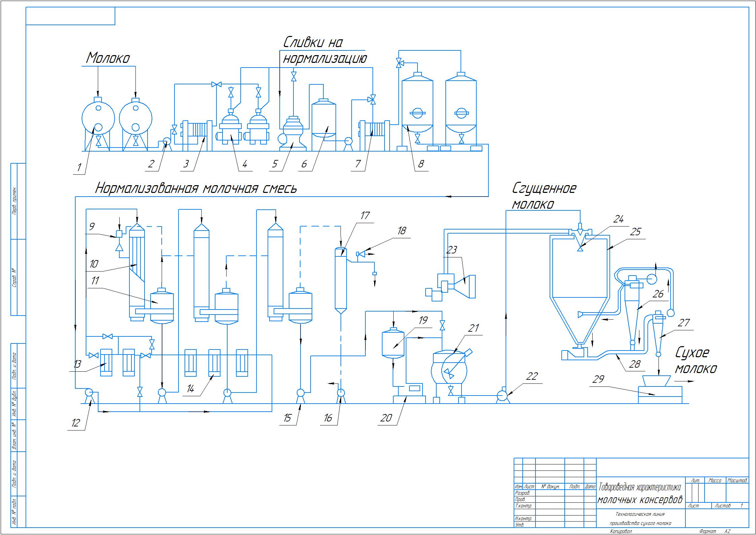This screenshot has height=535, width=756.
Task: Select the 'Копировал' footer text
Action: click(621, 531)
